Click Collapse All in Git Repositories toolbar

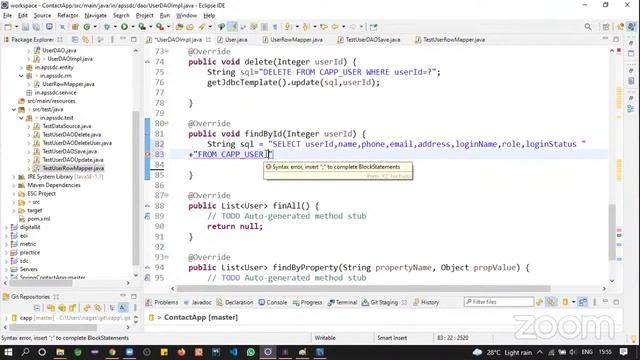point(37,308)
